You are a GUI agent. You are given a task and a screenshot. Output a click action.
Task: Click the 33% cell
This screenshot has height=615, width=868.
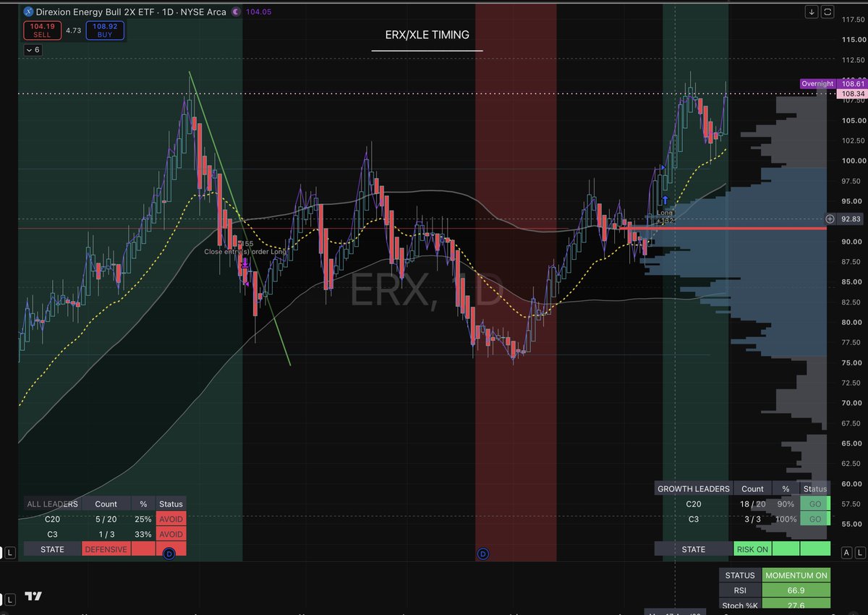[143, 534]
